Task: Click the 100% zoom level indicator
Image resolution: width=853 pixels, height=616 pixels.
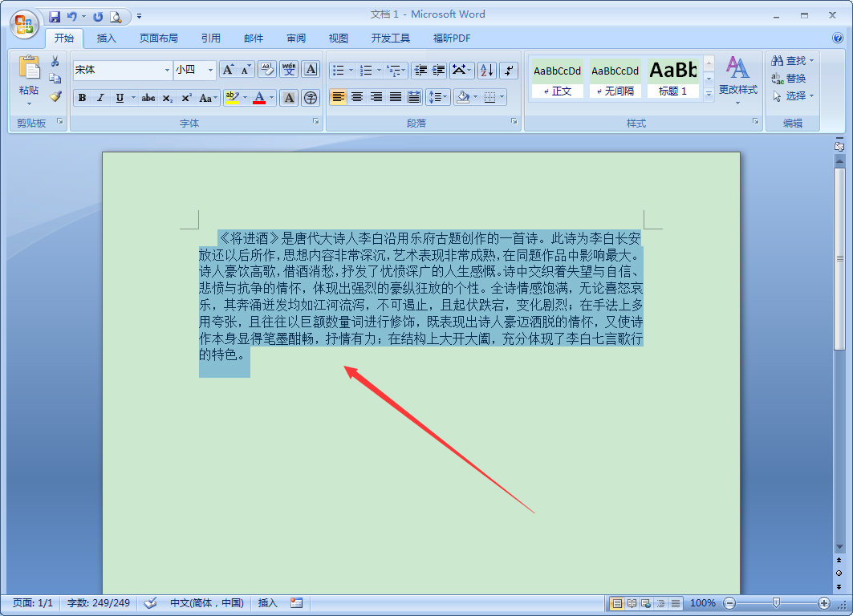Action: point(703,603)
